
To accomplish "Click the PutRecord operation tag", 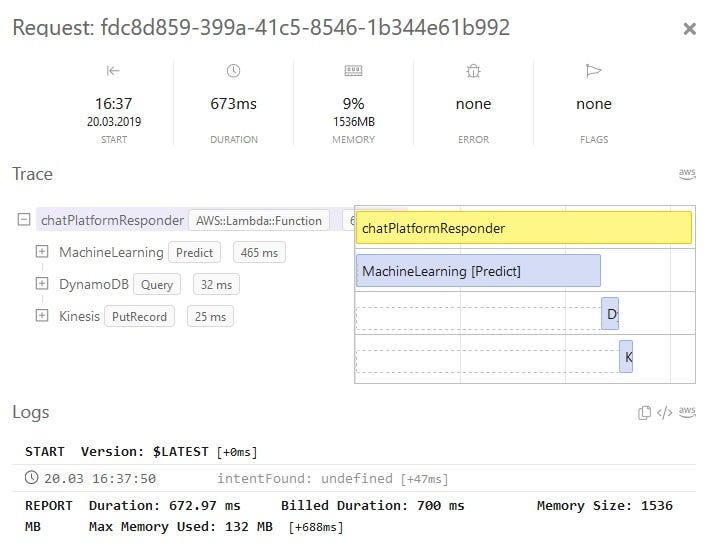I will [x=139, y=317].
